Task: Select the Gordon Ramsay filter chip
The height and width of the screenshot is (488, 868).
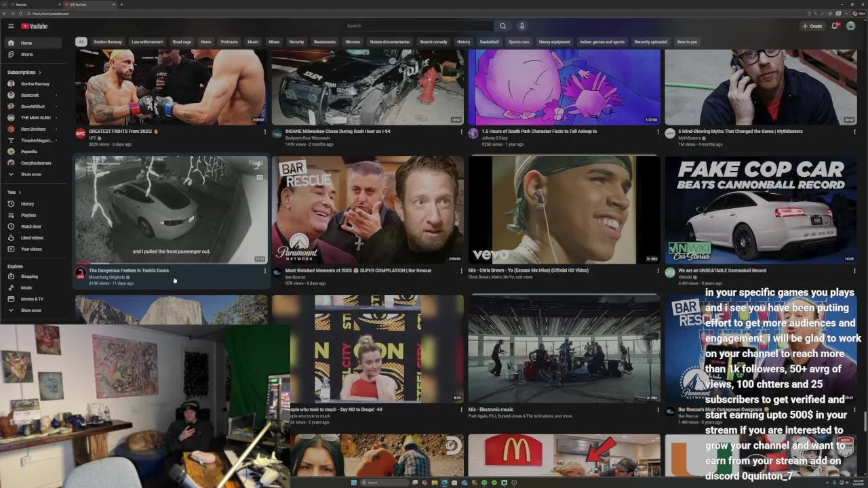Action: [x=108, y=42]
